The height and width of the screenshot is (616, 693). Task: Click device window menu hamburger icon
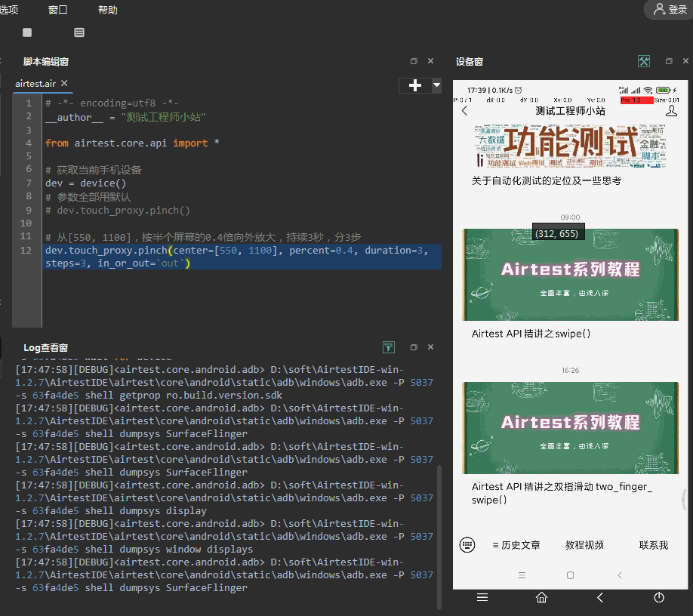(x=482, y=597)
